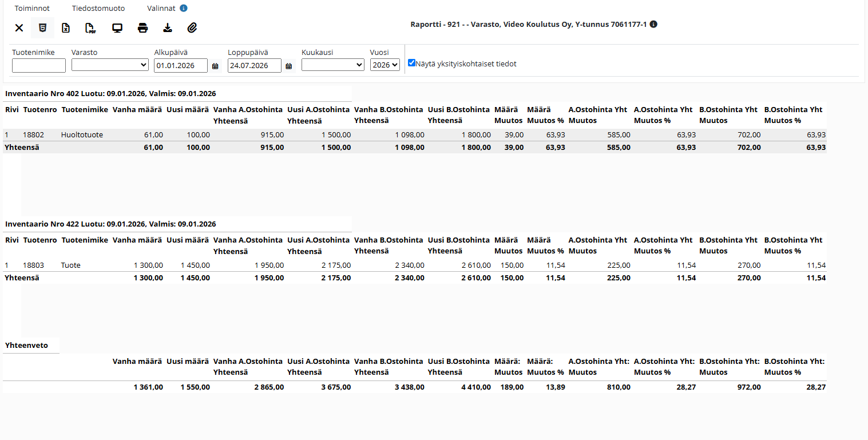Open the Kuukausi dropdown
868x440 pixels.
(x=333, y=65)
